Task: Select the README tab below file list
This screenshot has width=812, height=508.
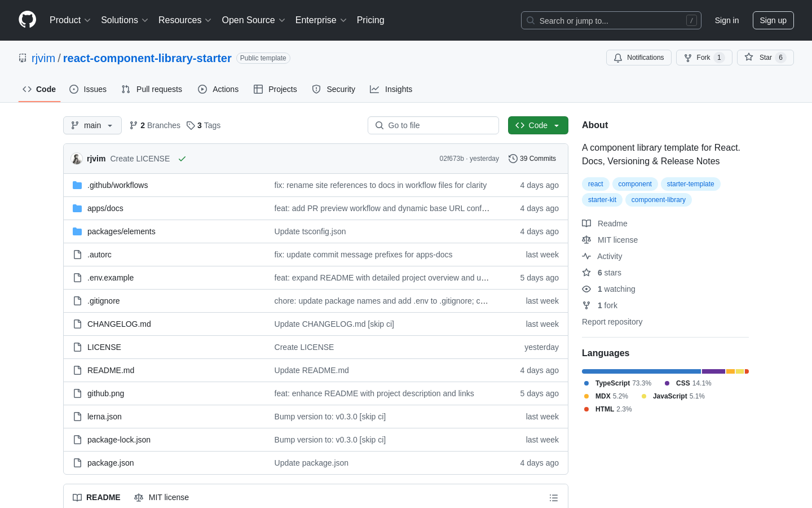Action: 96,497
